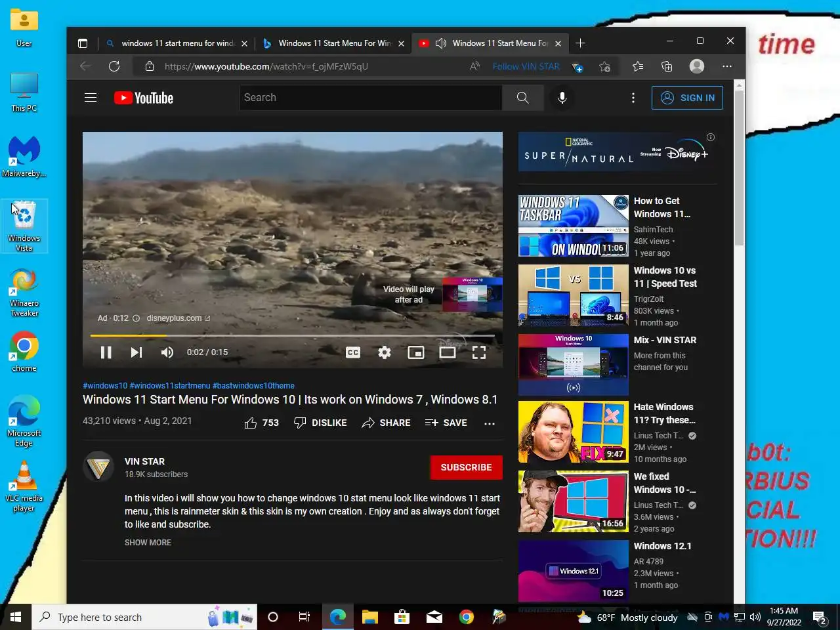Open Task View on taskbar

304,617
